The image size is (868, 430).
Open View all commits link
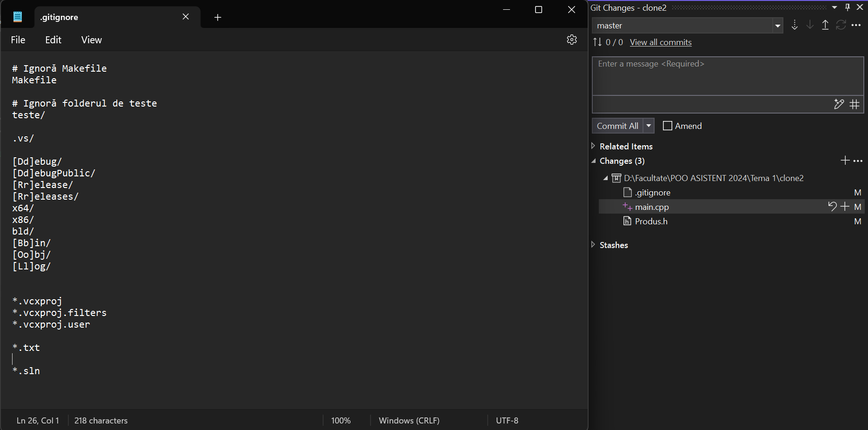pos(660,42)
